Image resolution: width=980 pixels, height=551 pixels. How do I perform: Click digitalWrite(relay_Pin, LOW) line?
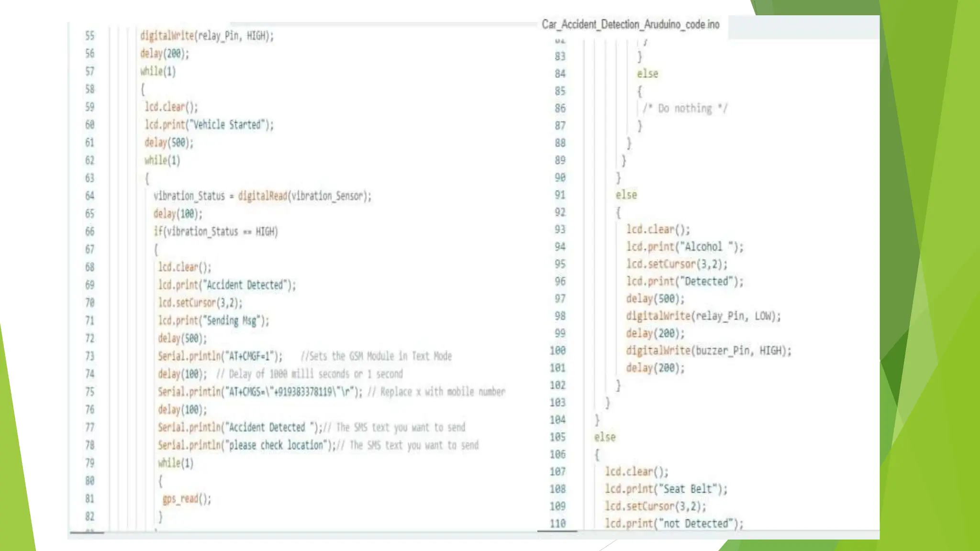pyautogui.click(x=703, y=316)
